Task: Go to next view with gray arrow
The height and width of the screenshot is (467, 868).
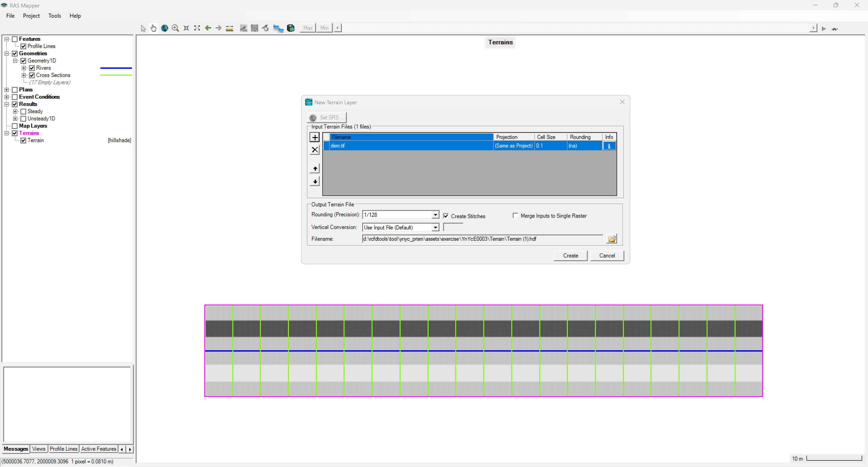Action: [x=219, y=28]
